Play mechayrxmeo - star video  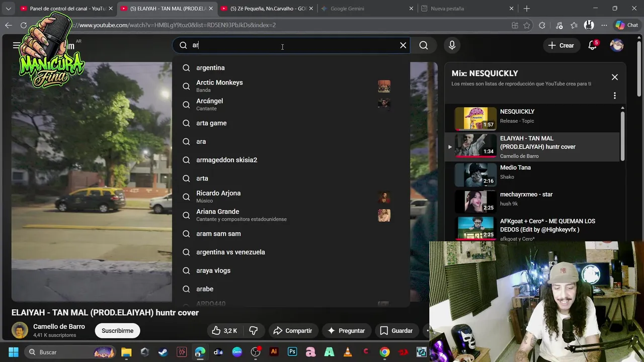click(x=475, y=201)
